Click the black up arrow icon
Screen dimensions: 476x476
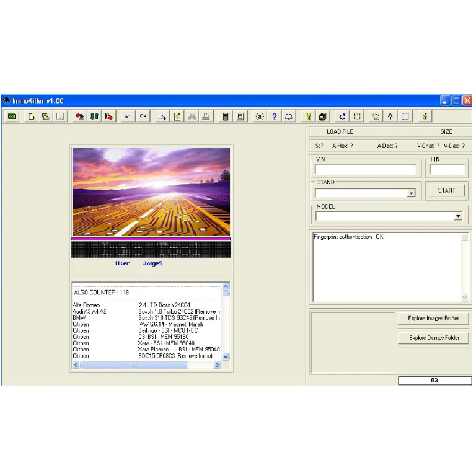[390, 117]
